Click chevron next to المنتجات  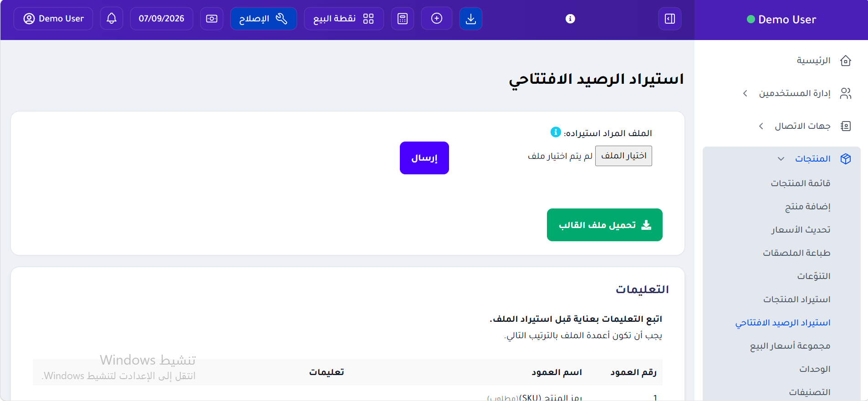click(781, 159)
